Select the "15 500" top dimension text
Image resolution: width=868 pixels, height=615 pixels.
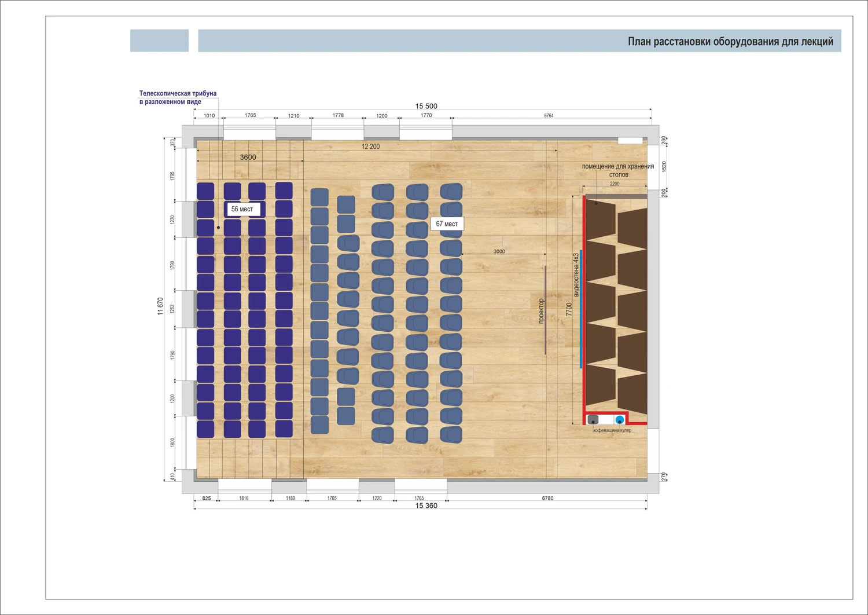pos(426,106)
